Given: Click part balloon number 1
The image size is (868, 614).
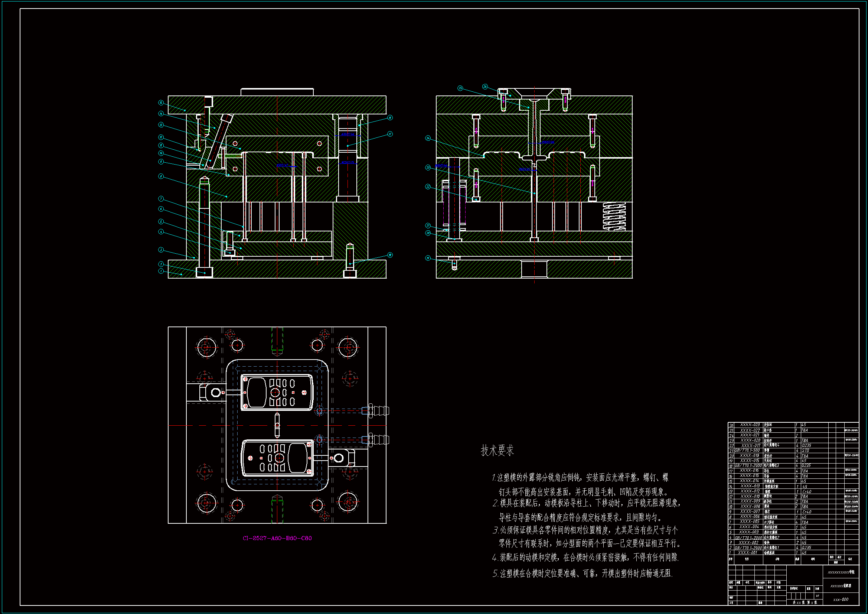Looking at the screenshot, I should point(161,271).
